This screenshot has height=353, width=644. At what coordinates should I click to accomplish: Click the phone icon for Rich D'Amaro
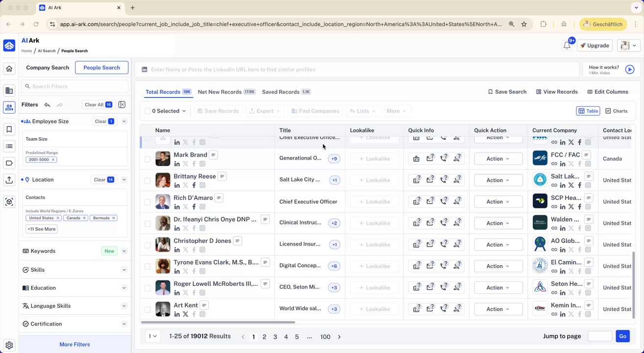coord(443,202)
